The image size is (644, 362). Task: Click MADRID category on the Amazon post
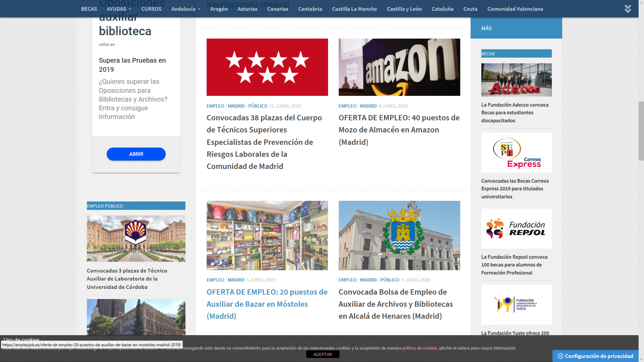[x=368, y=106]
